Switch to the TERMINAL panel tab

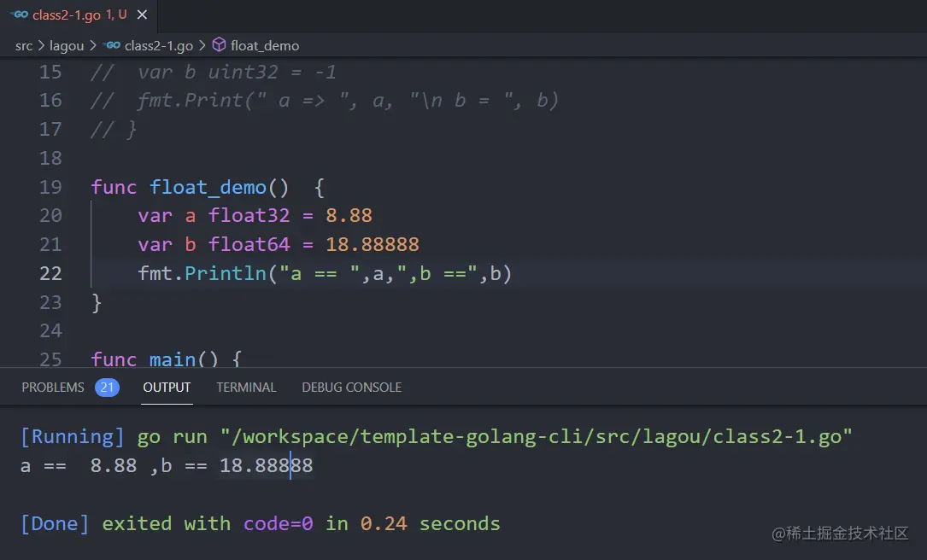pos(246,388)
